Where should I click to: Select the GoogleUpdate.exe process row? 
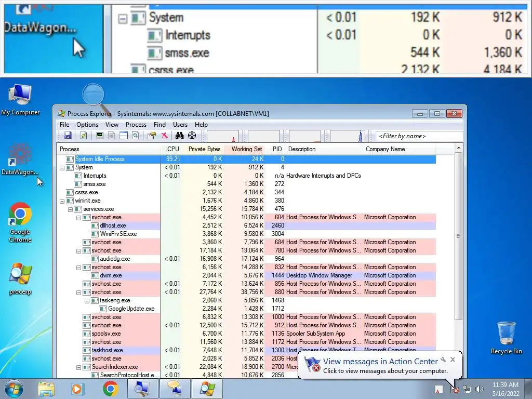click(x=246, y=309)
